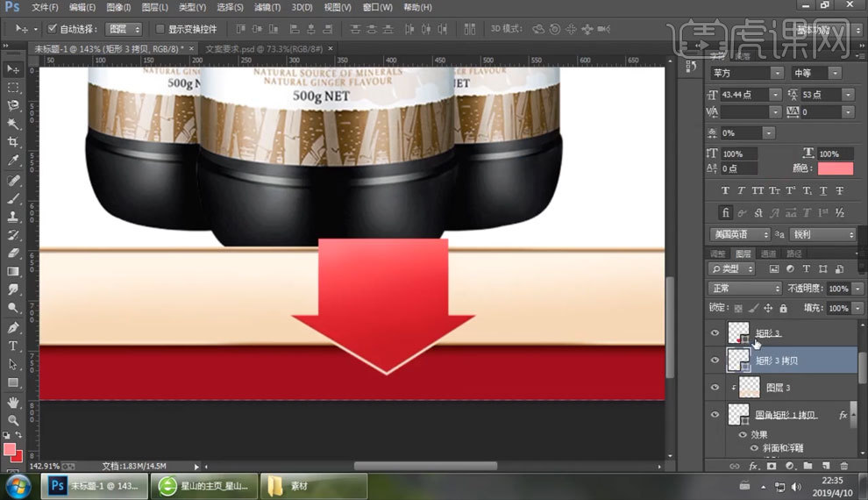Toggle the 自动选择 checkbox
The width and height of the screenshot is (868, 500).
(x=52, y=28)
